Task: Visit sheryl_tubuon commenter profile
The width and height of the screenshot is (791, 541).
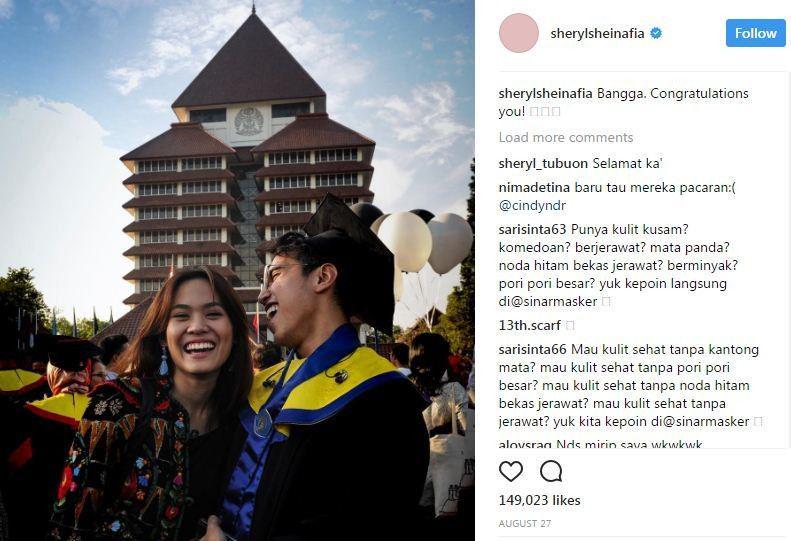Action: point(543,164)
